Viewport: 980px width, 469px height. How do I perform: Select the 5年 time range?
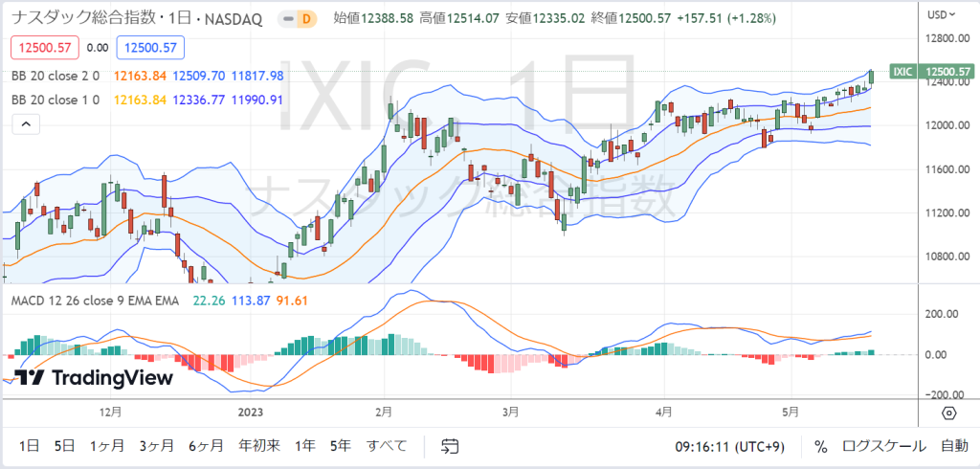[341, 446]
